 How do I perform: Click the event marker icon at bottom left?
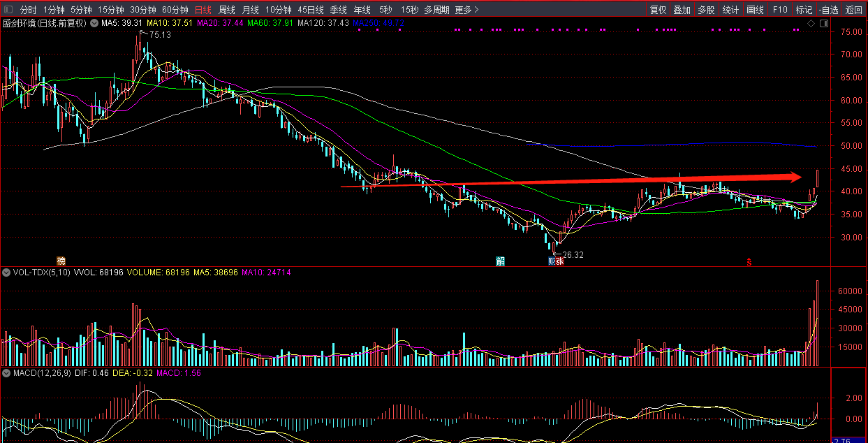click(61, 261)
